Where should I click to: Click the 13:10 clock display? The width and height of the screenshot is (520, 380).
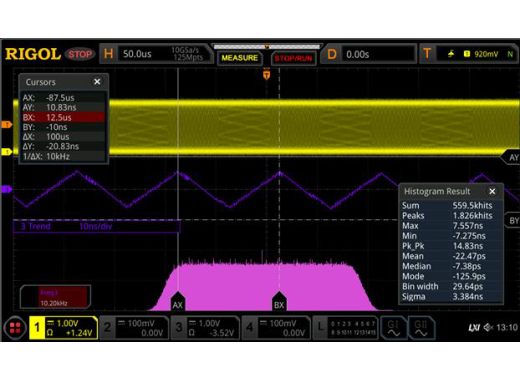[507, 328]
